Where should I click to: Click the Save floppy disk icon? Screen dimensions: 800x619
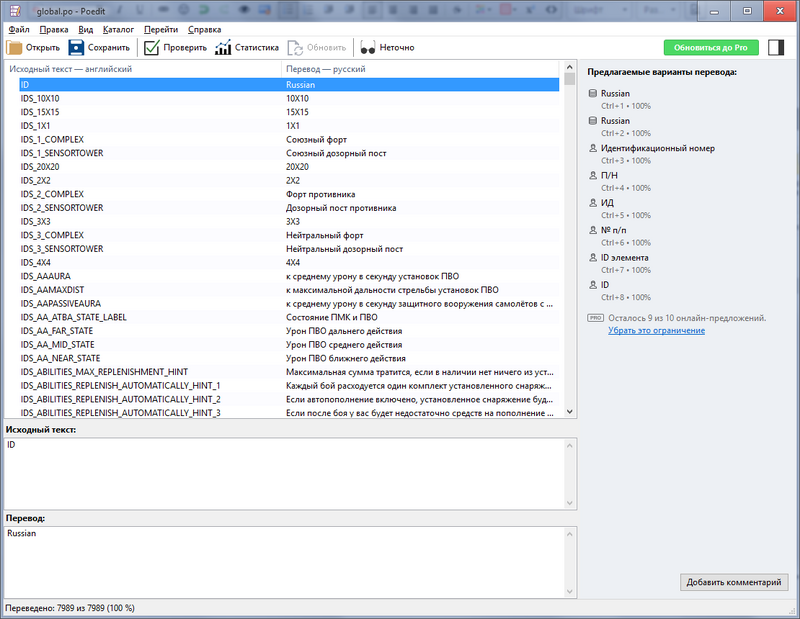pyautogui.click(x=77, y=47)
